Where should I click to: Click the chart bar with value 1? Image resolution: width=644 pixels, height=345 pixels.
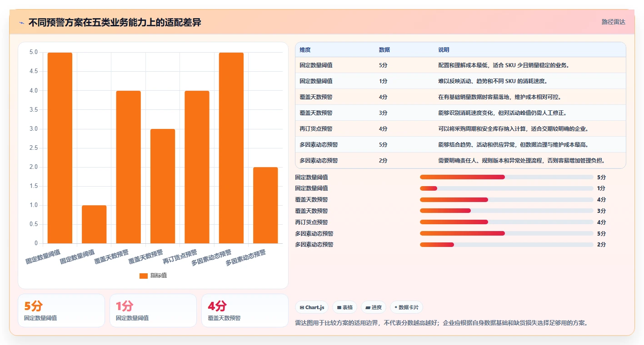click(94, 224)
